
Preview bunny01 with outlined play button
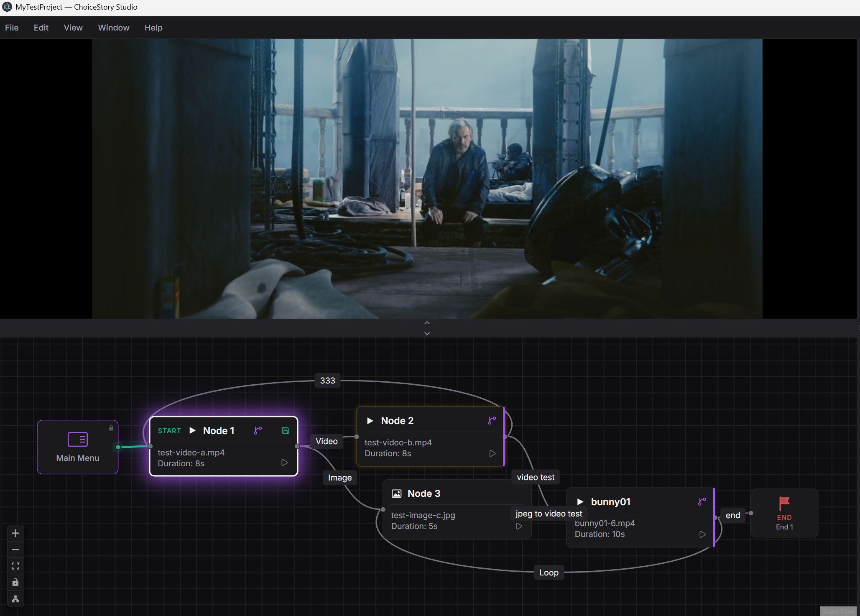[x=702, y=534]
